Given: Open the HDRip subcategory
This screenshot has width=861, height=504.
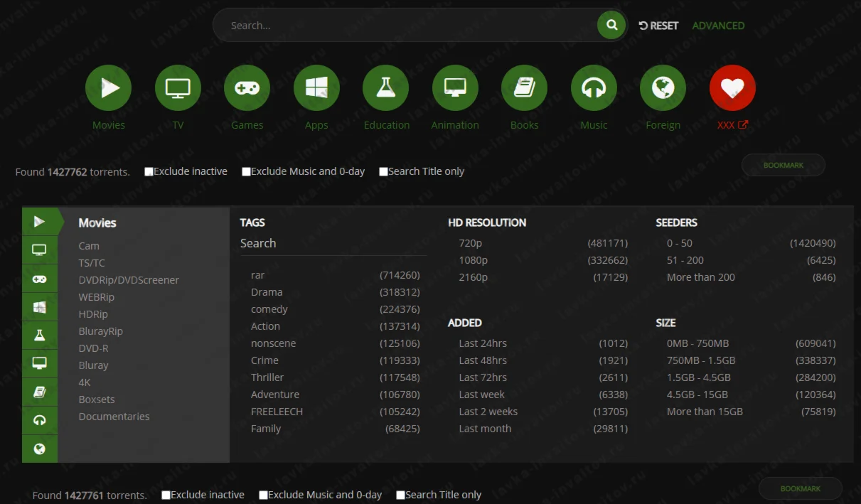Looking at the screenshot, I should point(93,314).
